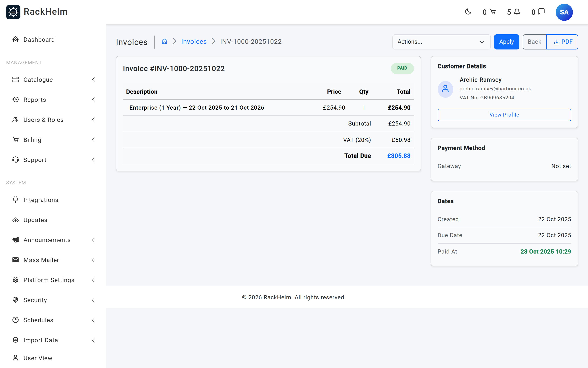Expand the Schedules chevron

(x=93, y=320)
